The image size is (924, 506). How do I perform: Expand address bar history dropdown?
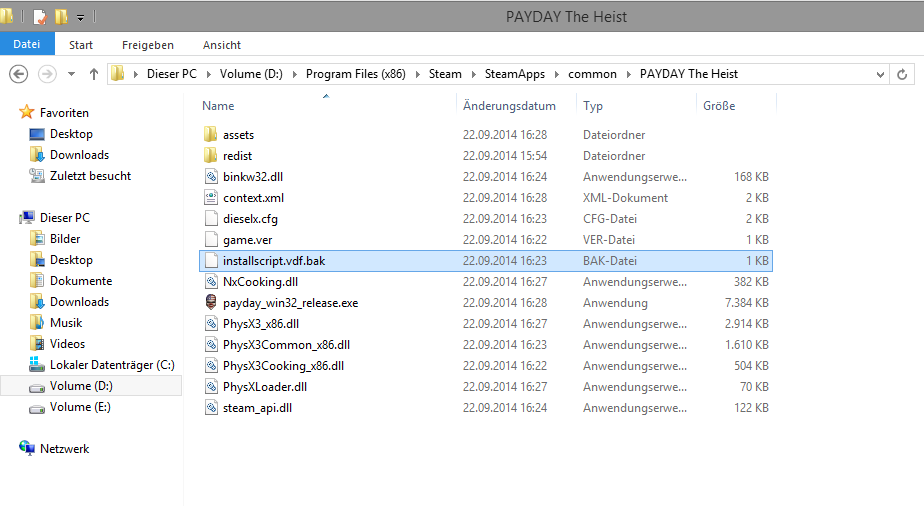(x=880, y=74)
